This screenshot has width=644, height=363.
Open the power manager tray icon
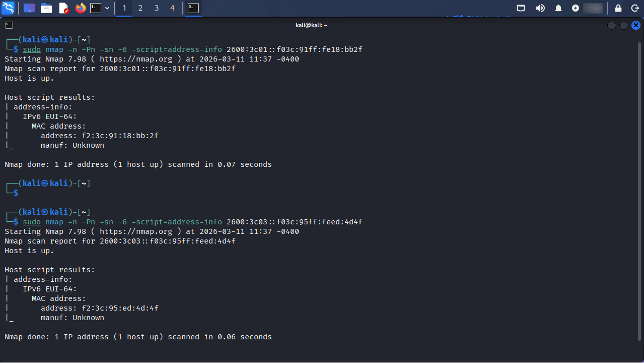[576, 8]
